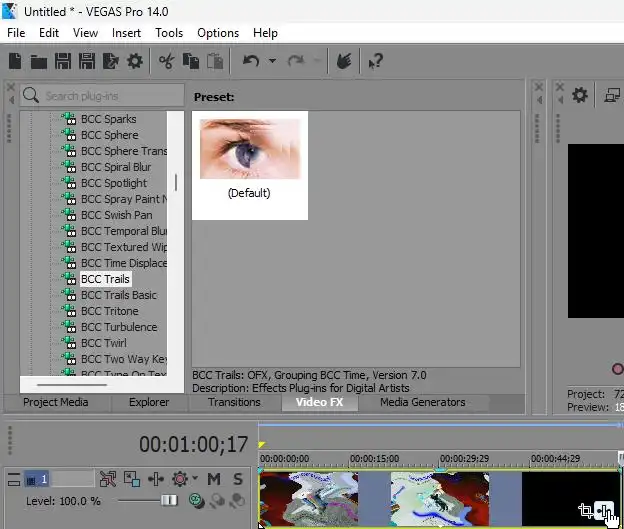
Task: Click the Cut scissors icon
Action: point(167,61)
